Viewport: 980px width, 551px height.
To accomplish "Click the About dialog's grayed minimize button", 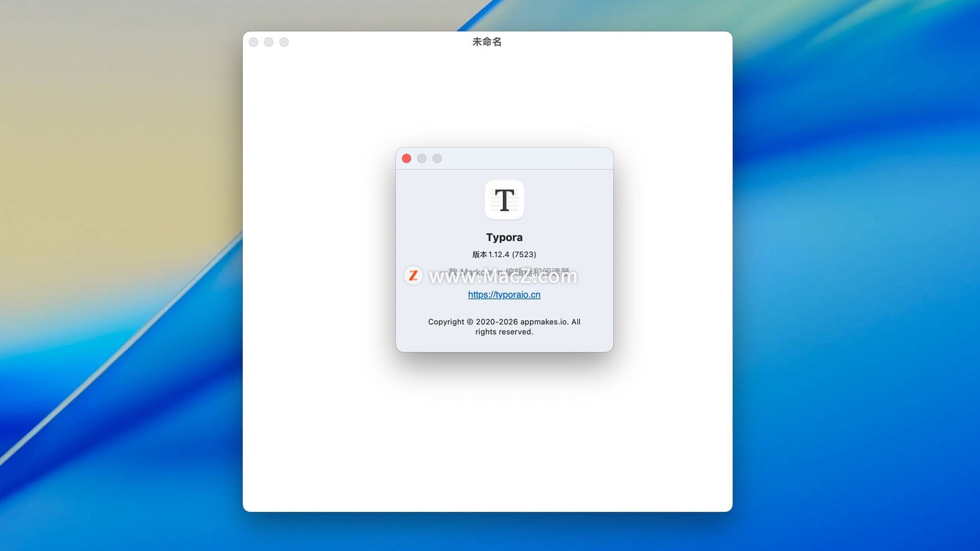I will [x=422, y=159].
